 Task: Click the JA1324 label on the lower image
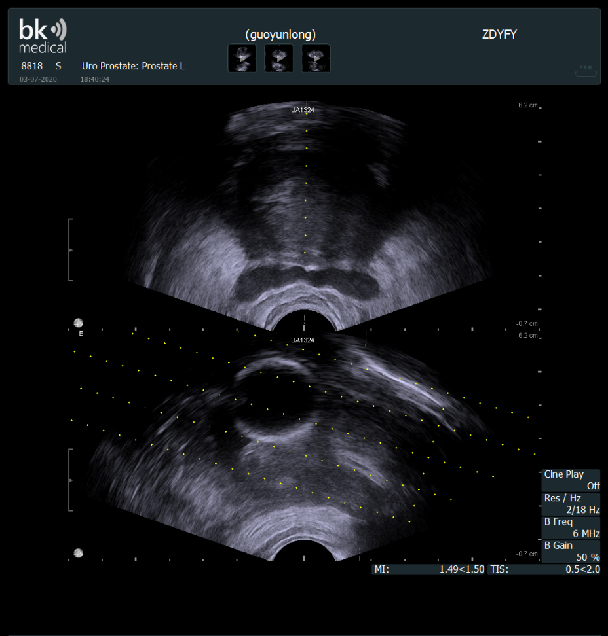click(303, 340)
